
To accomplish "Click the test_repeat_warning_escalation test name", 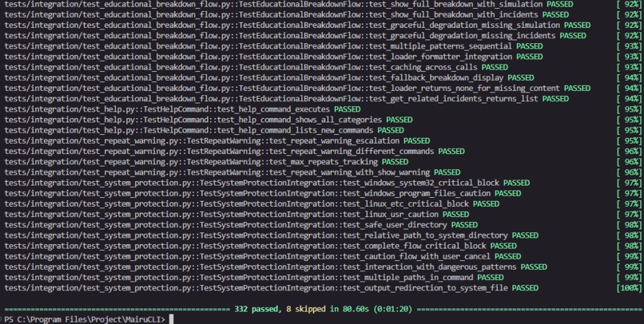I will click(334, 140).
